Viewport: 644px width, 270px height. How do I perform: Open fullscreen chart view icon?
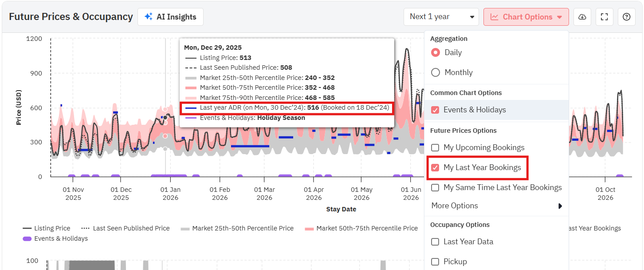coord(604,17)
